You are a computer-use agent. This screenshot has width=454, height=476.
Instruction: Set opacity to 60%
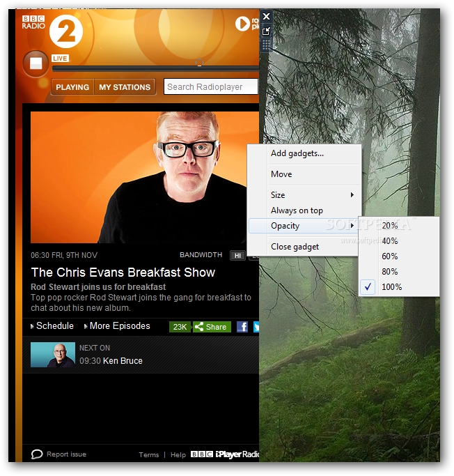point(399,256)
